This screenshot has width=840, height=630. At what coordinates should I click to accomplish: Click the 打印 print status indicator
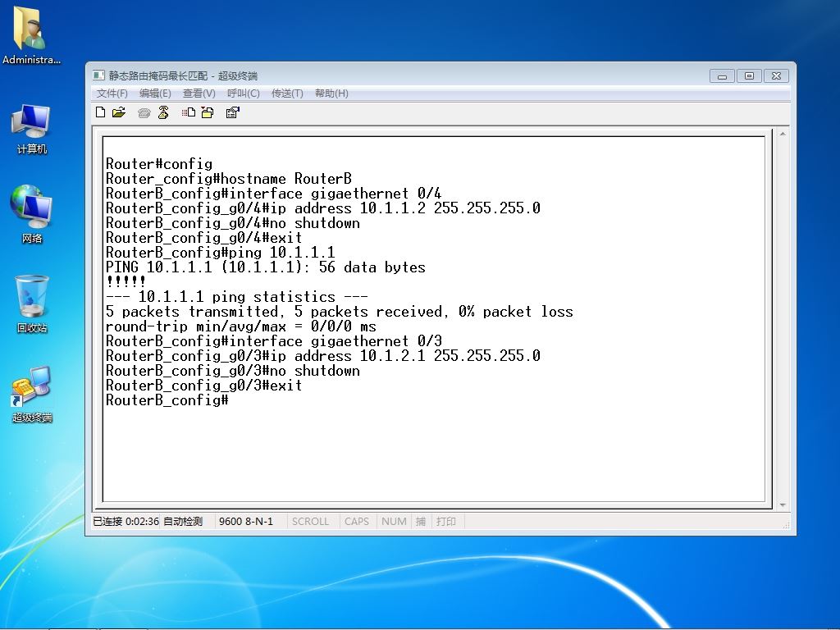point(445,521)
